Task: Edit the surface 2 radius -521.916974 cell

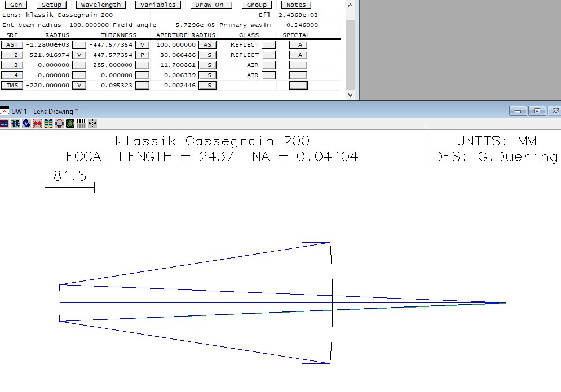Action: (x=47, y=55)
